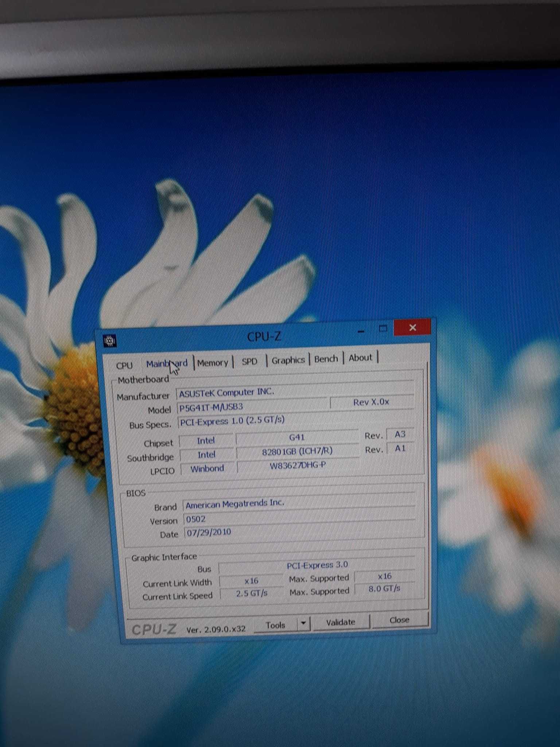Open the CPU tab

coord(124,365)
